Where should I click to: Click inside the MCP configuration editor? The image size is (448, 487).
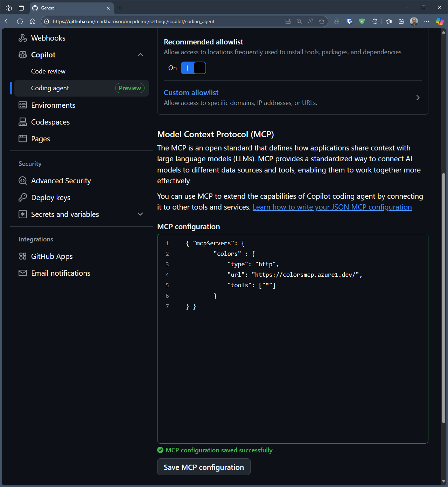(x=293, y=367)
